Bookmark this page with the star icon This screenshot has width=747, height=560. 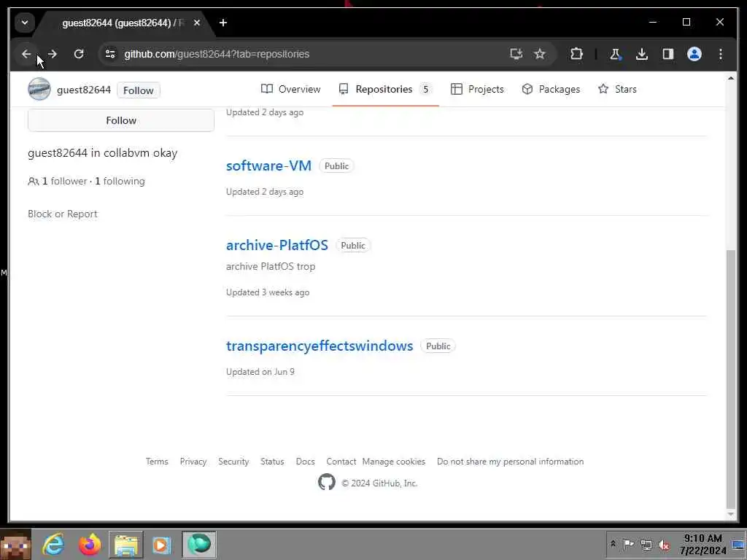click(539, 54)
